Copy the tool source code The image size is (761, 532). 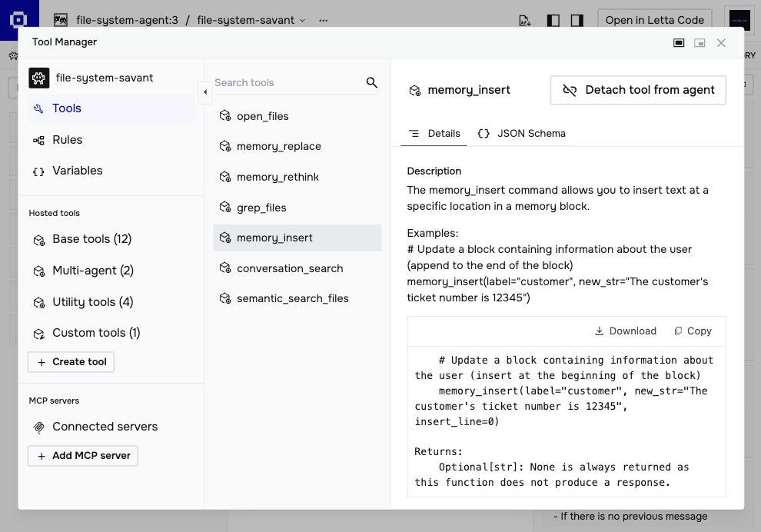(x=693, y=331)
